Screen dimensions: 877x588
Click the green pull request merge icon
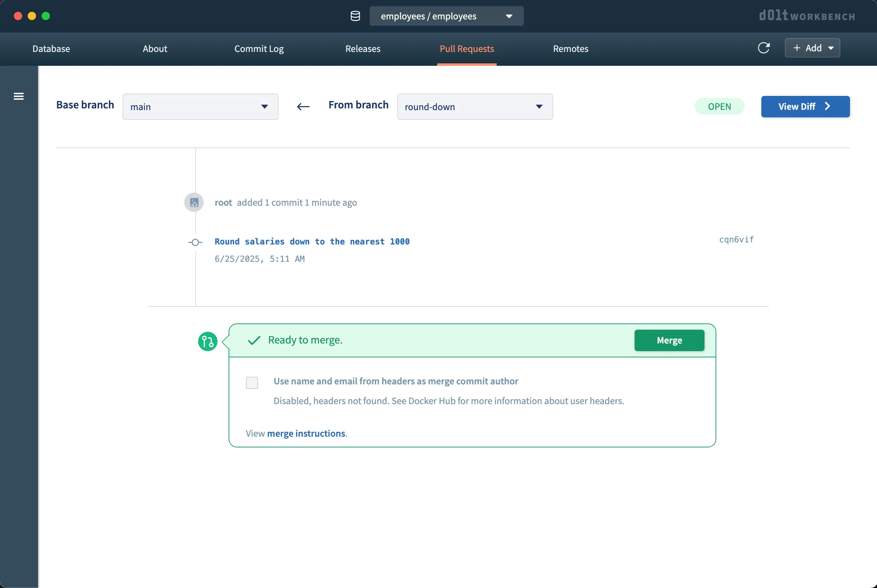coord(207,341)
